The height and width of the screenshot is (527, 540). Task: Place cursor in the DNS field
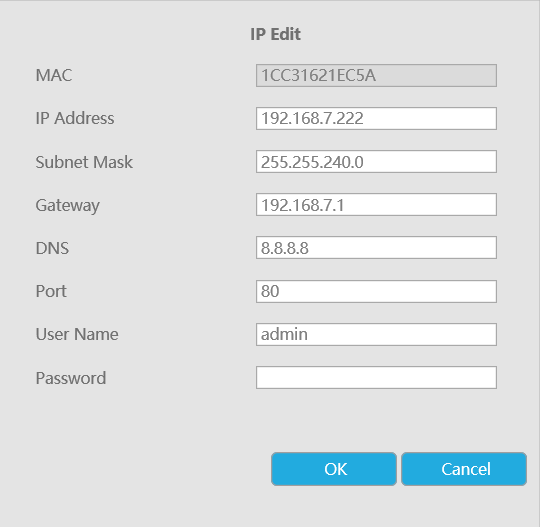tap(376, 248)
